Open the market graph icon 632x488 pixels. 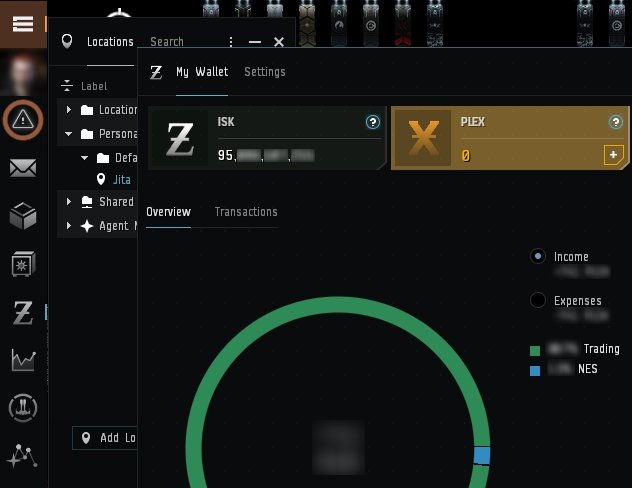pos(23,360)
